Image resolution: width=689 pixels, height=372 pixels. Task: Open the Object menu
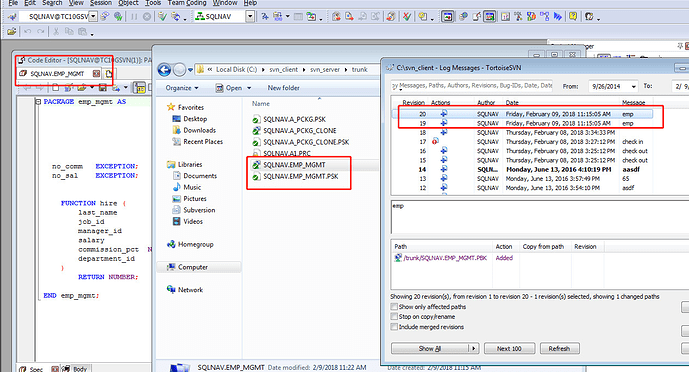pyautogui.click(x=128, y=3)
